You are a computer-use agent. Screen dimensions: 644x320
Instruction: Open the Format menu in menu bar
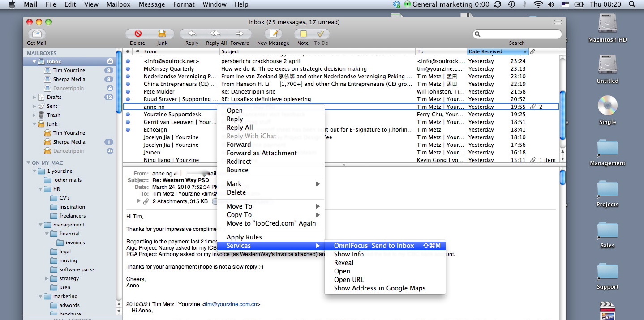[184, 4]
